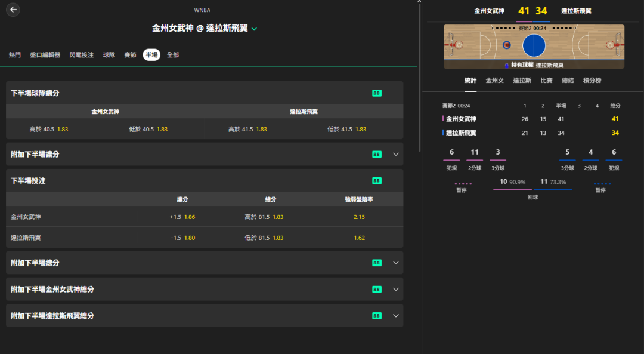Bet 達拉斯飛翼 高於 41.5 at 1.83
The width and height of the screenshot is (644, 354).
(x=247, y=129)
